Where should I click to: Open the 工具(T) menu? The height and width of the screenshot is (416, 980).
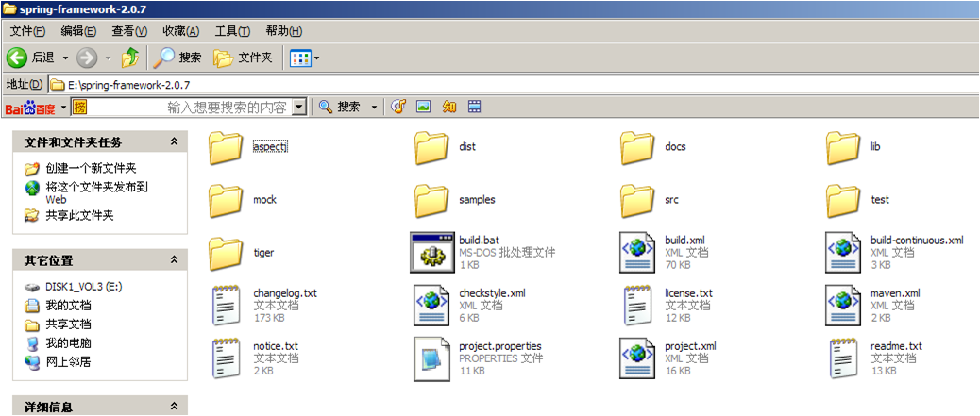(232, 31)
